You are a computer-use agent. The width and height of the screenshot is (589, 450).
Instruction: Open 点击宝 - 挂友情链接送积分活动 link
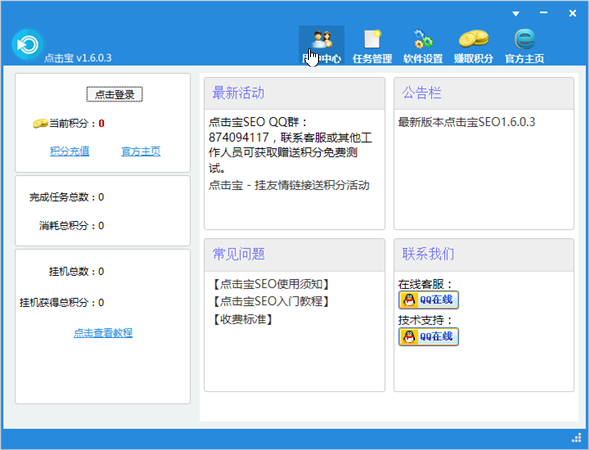pos(289,185)
